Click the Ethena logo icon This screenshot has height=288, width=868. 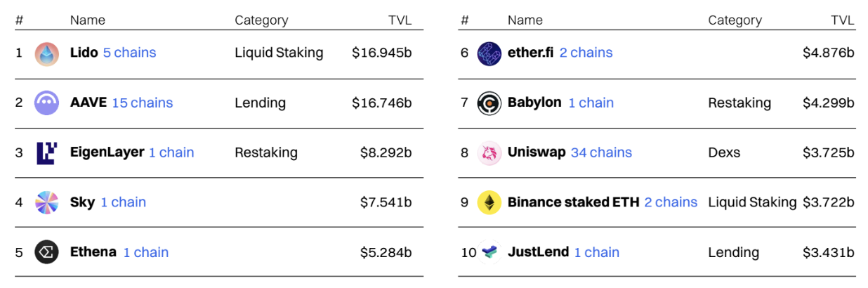click(x=47, y=252)
